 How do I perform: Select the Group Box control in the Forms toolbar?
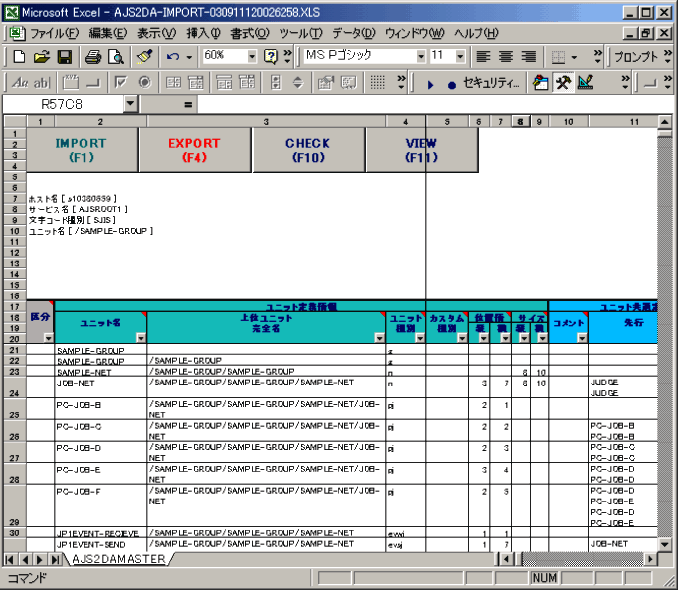pyautogui.click(x=71, y=82)
